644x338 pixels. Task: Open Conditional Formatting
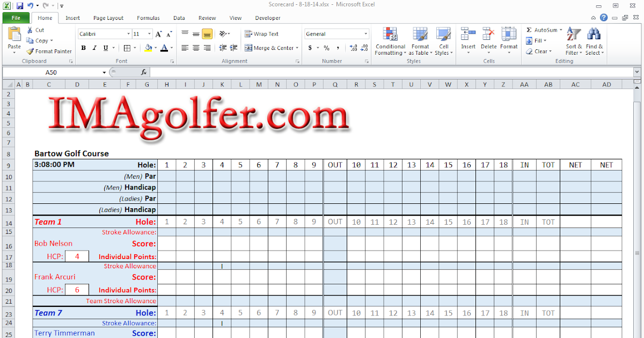tap(390, 41)
